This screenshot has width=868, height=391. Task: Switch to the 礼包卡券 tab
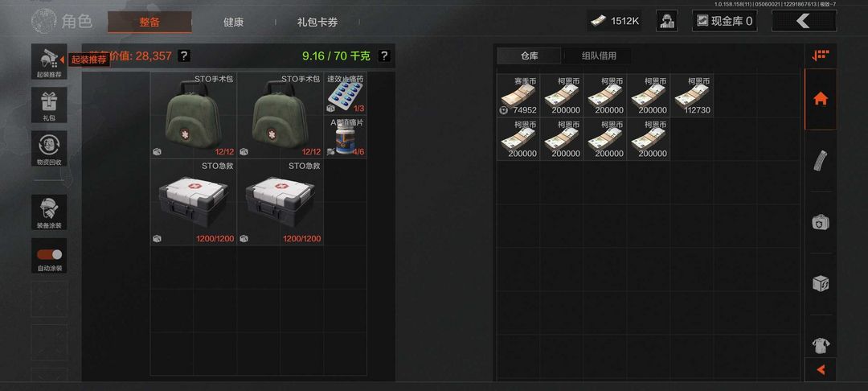tap(317, 23)
